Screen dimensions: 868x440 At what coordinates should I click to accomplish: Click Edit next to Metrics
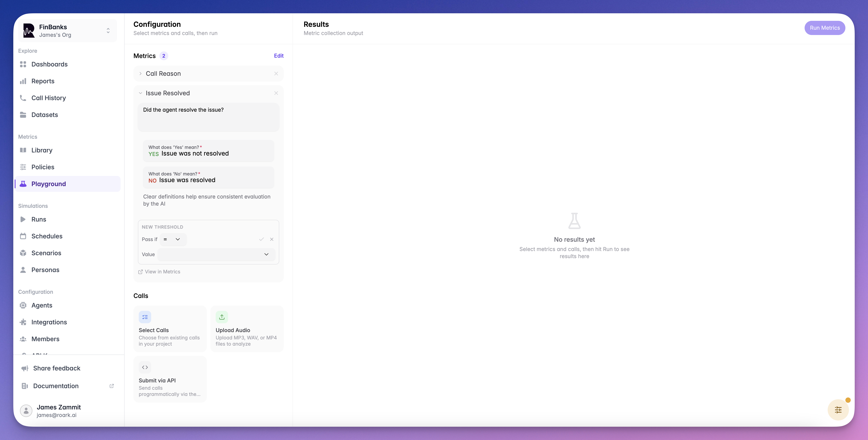(278, 56)
